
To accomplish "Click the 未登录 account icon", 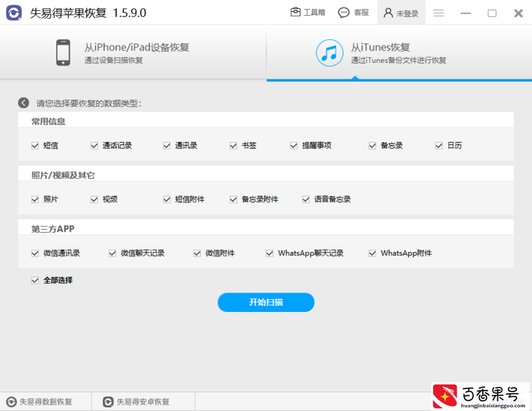I will click(x=388, y=13).
